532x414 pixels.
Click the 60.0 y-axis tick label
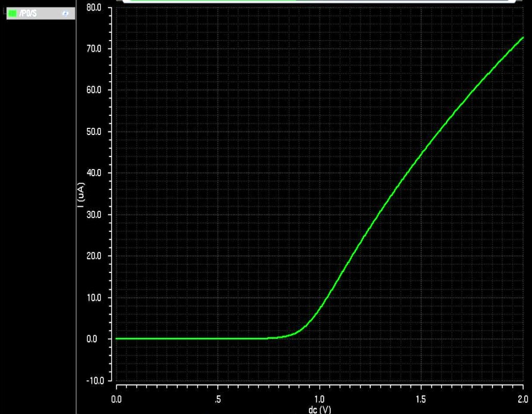pos(94,90)
